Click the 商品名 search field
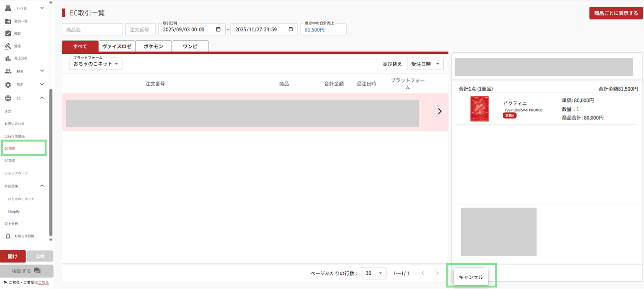This screenshot has height=289, width=644. point(92,29)
